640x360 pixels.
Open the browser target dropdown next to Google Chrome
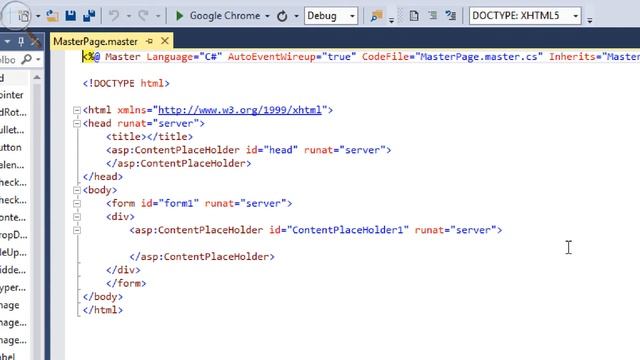tap(267, 16)
